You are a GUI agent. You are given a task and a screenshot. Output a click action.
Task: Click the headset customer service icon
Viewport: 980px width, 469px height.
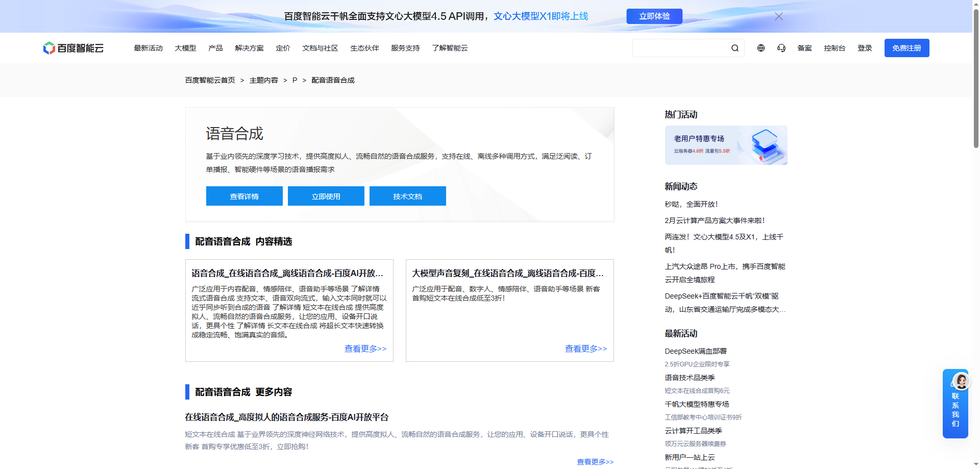click(781, 48)
